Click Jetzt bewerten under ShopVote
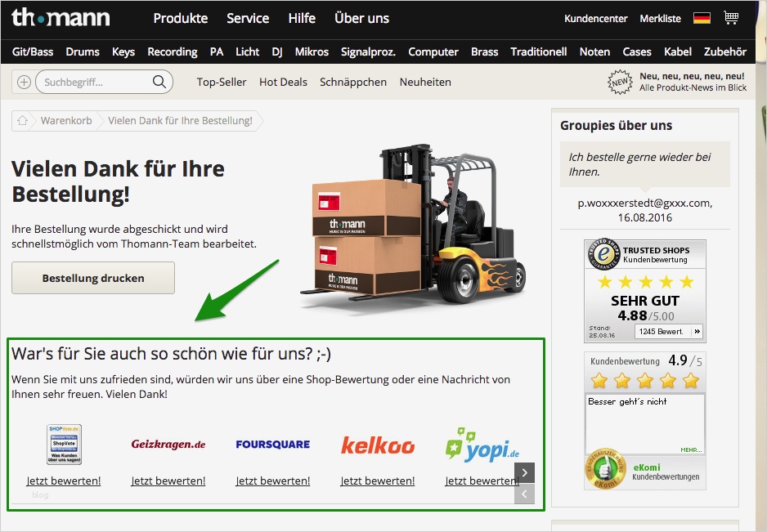This screenshot has width=767, height=532. 64,481
